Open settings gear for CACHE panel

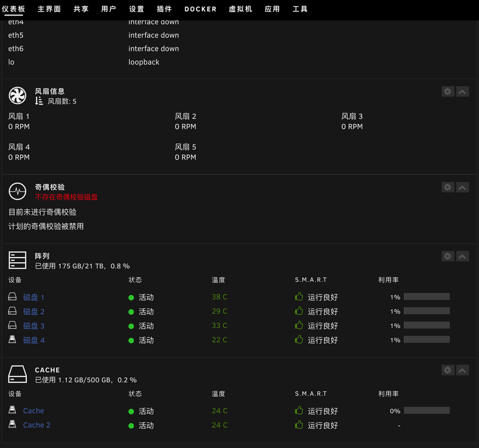(448, 370)
